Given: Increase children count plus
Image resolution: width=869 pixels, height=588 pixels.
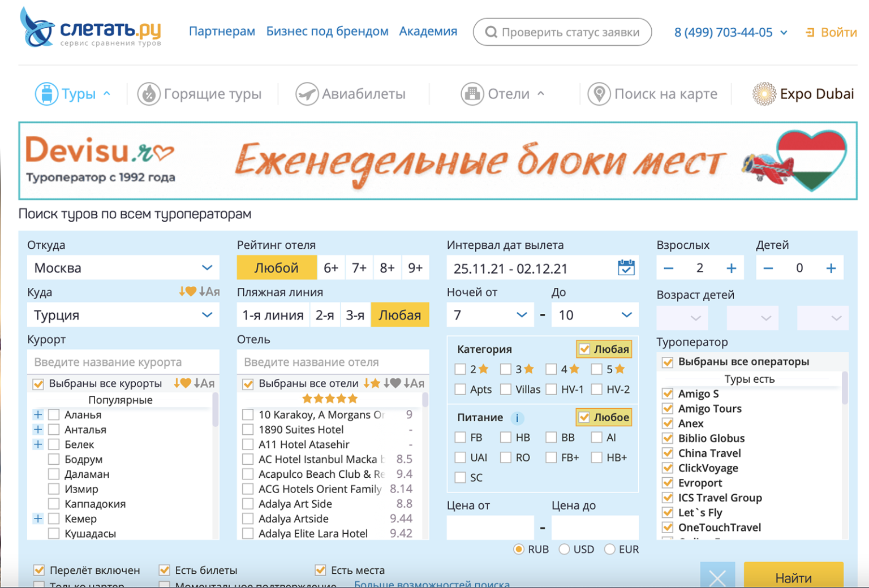Looking at the screenshot, I should point(831,268).
